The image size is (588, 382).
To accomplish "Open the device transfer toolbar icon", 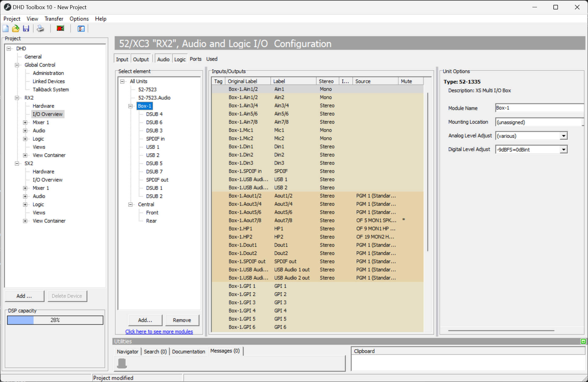I will tap(60, 28).
